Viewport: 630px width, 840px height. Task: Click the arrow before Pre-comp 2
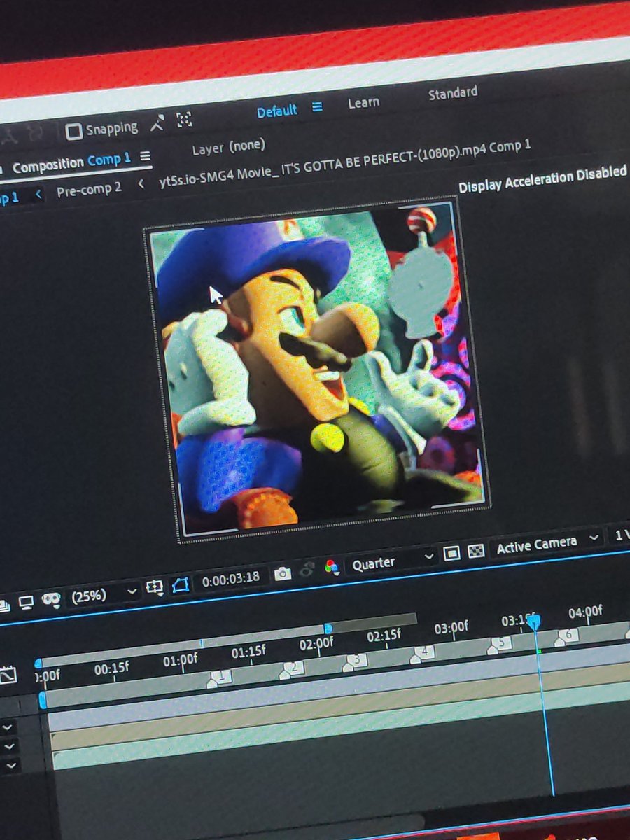click(38, 193)
